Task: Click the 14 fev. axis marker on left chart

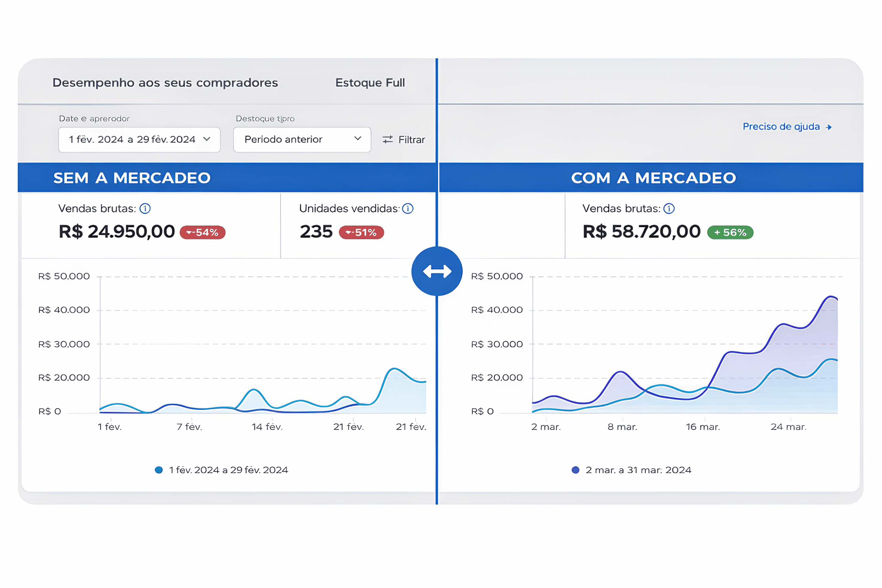Action: (x=267, y=427)
